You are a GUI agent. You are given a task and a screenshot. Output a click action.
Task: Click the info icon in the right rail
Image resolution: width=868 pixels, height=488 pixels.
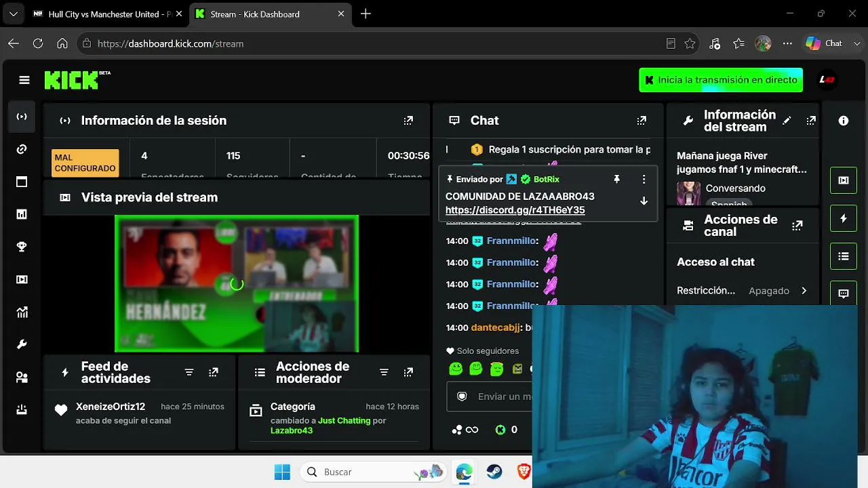[x=844, y=121]
